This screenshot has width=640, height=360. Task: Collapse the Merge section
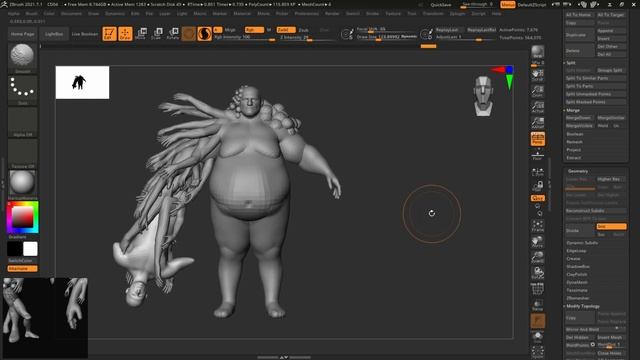[x=573, y=110]
